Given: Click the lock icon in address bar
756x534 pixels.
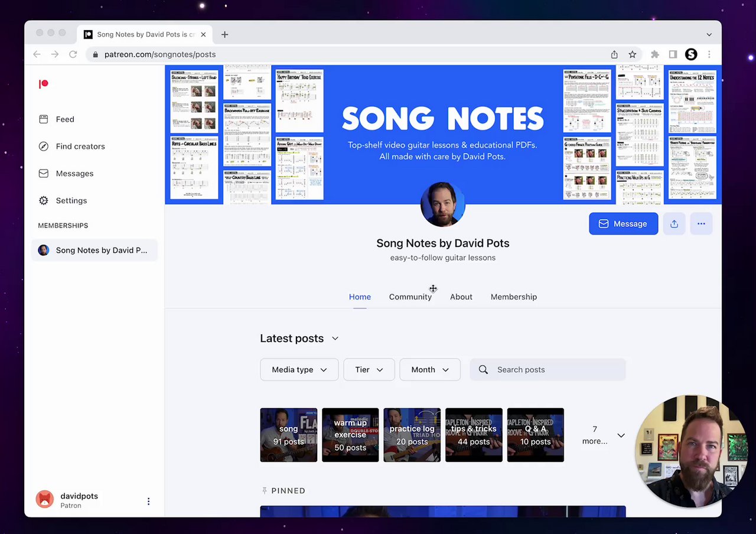Looking at the screenshot, I should [95, 54].
